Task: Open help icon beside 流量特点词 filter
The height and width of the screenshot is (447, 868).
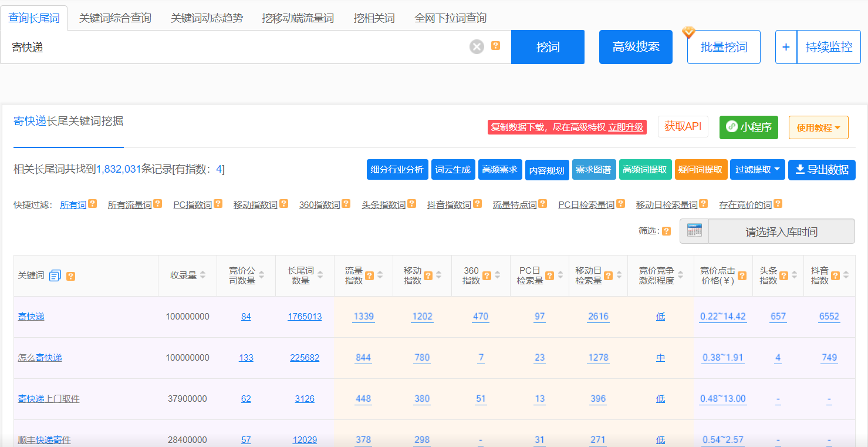Action: tap(542, 204)
